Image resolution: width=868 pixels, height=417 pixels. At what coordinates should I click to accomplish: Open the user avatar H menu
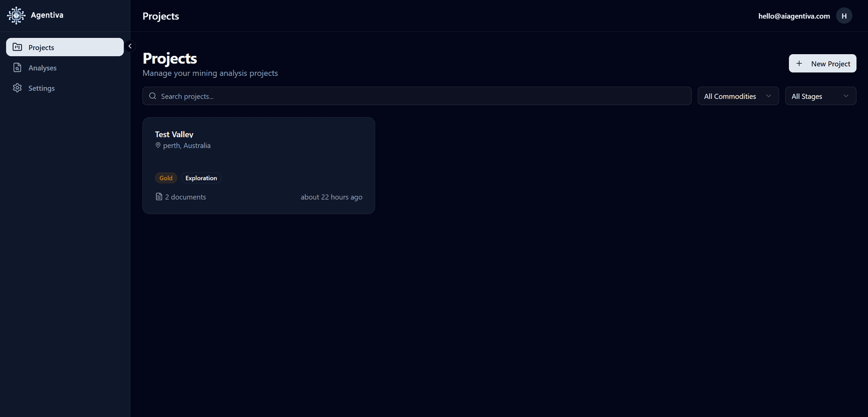click(843, 16)
